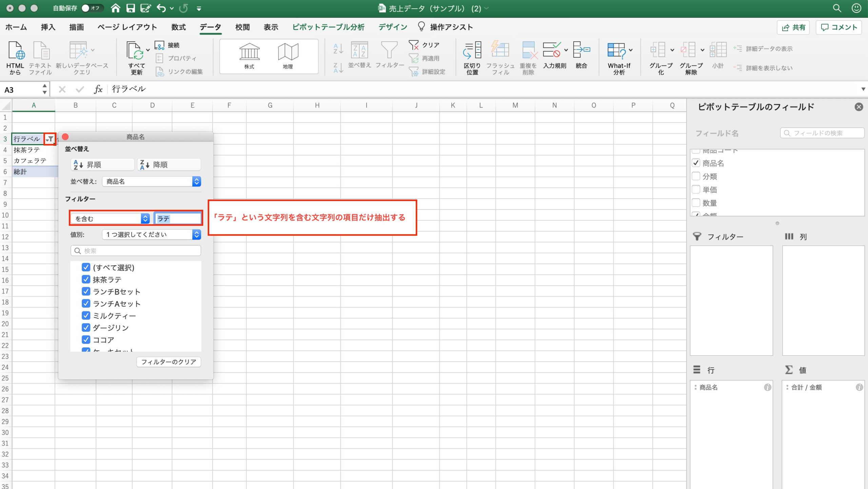Sort ascending with A-Z ribbon icon
Viewport: 868px width, 489px height.
[338, 49]
